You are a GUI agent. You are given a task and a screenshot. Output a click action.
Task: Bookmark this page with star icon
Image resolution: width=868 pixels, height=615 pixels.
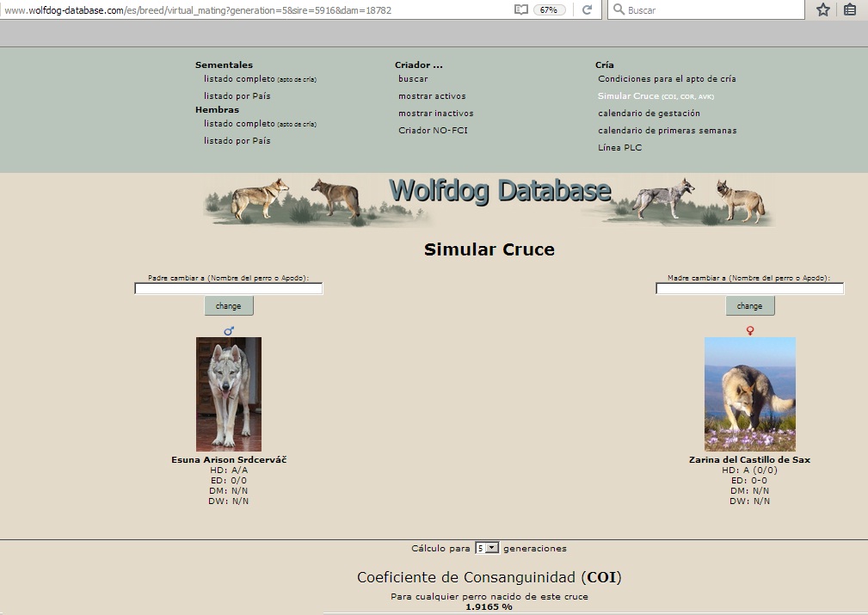click(x=822, y=9)
